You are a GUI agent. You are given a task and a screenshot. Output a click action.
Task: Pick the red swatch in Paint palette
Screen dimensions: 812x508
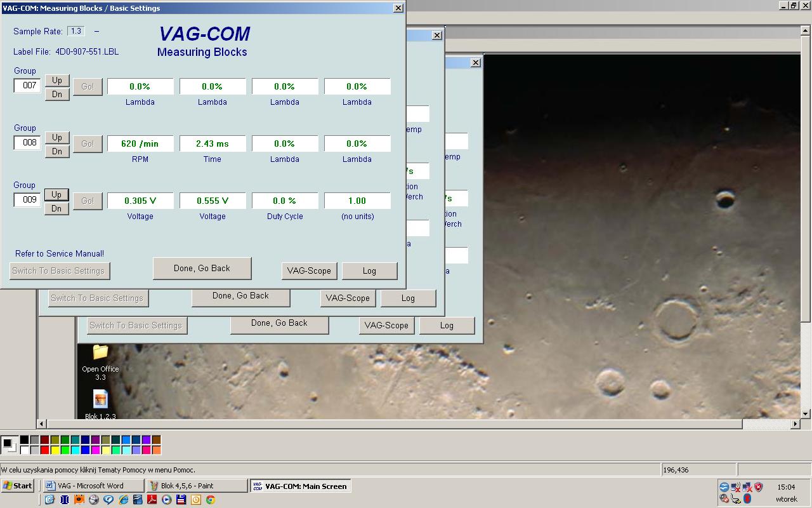[44, 450]
